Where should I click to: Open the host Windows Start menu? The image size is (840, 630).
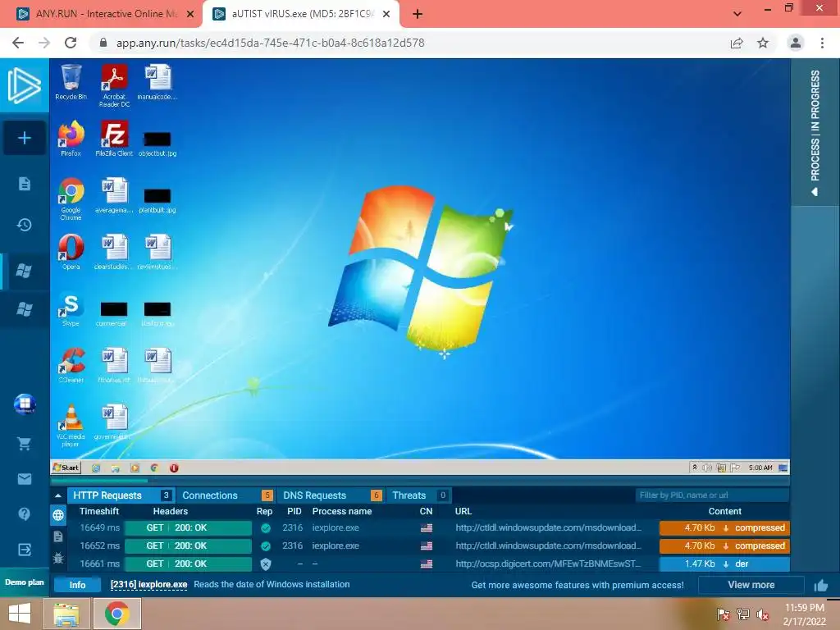click(20, 614)
